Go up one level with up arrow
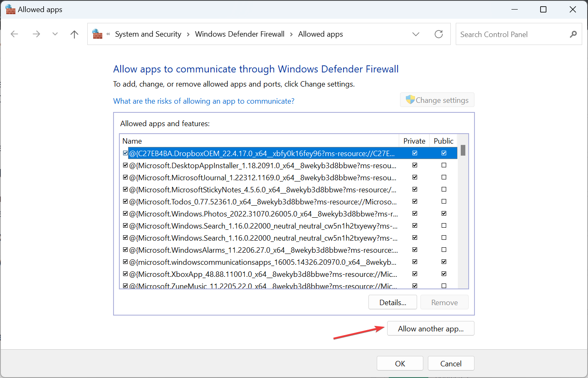The height and width of the screenshot is (378, 588). point(74,34)
